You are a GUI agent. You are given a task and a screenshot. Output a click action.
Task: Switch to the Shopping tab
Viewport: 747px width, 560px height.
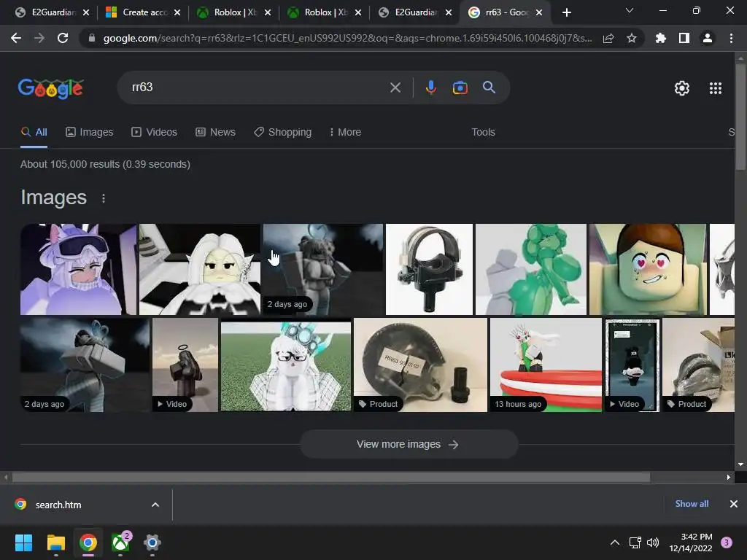pos(282,133)
